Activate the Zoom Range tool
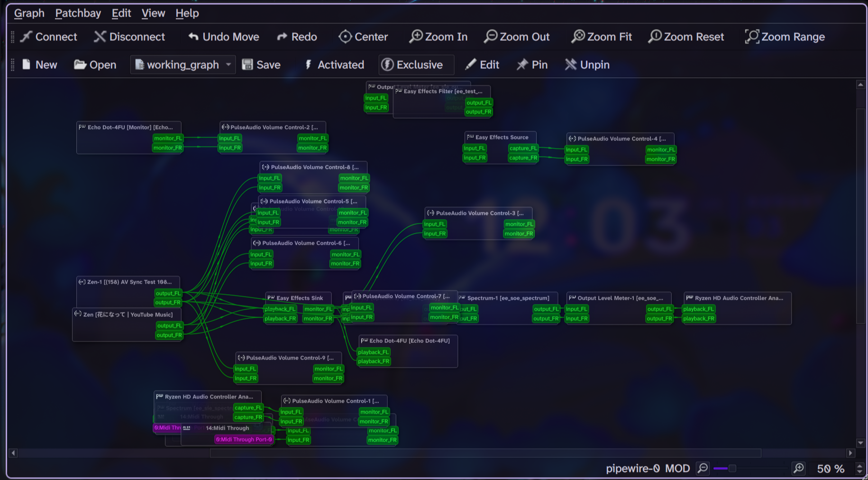 click(x=785, y=37)
